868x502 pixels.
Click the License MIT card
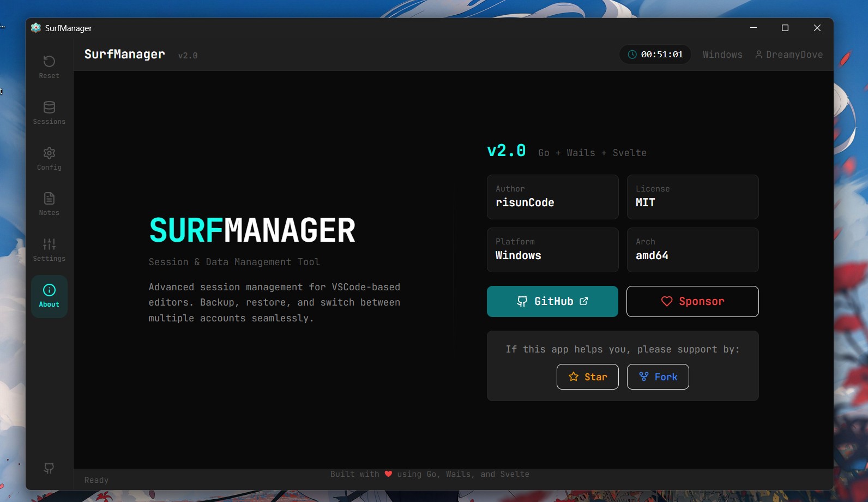click(x=692, y=197)
